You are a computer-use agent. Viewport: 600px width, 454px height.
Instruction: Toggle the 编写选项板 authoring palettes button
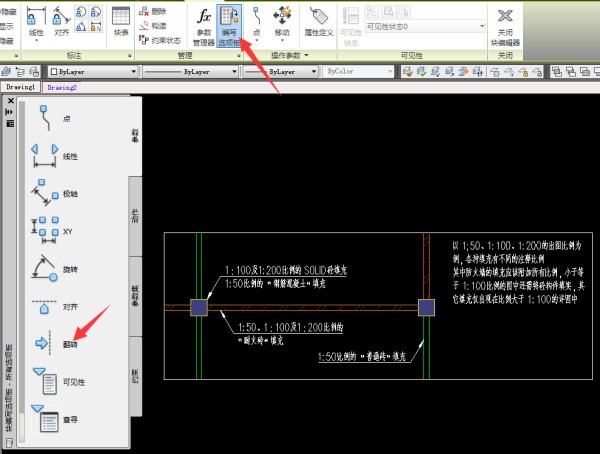click(231, 27)
